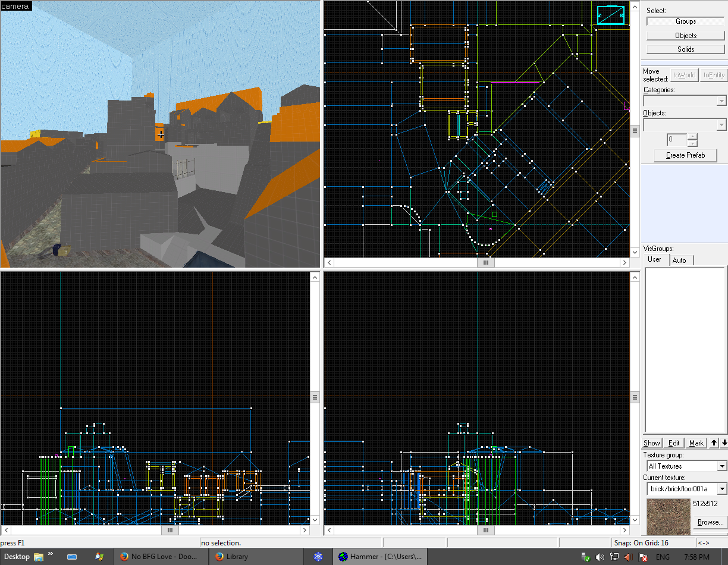Switch to Firefox Library window
The height and width of the screenshot is (565, 728).
pyautogui.click(x=257, y=557)
